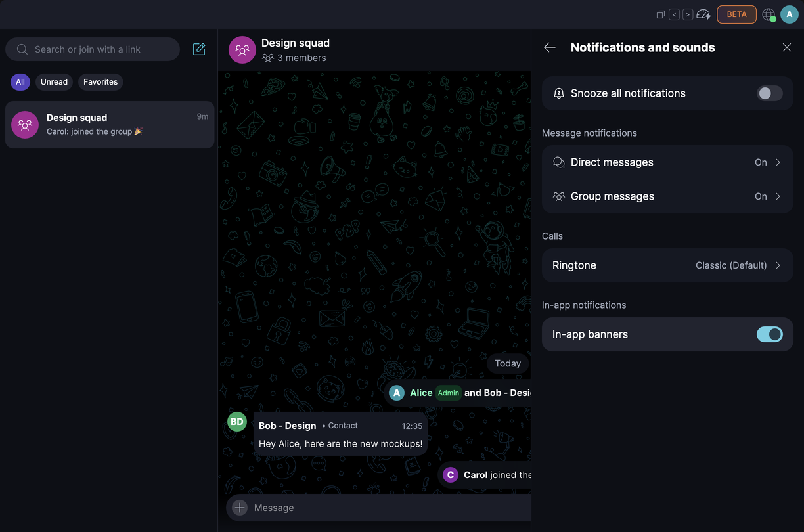Open Group messages notification settings

click(667, 196)
